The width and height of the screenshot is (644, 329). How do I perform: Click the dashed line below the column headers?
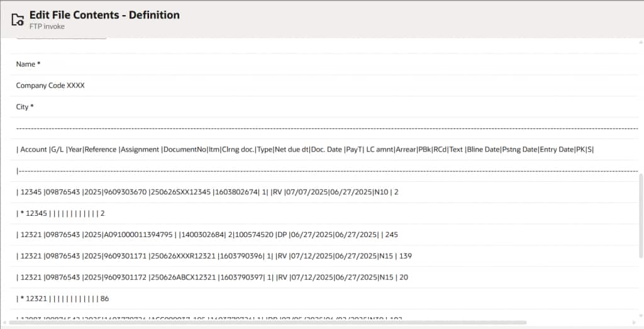pos(314,170)
